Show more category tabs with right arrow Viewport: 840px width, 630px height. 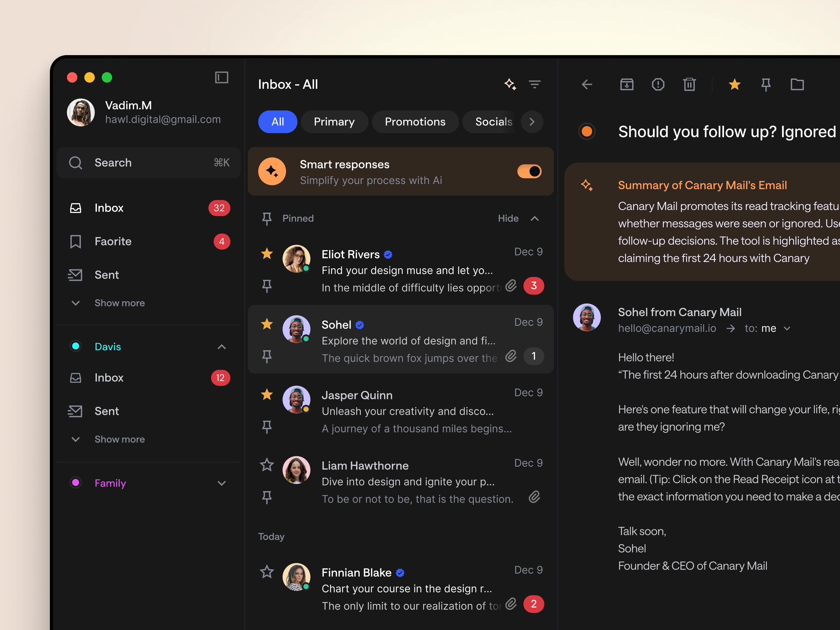(x=532, y=122)
